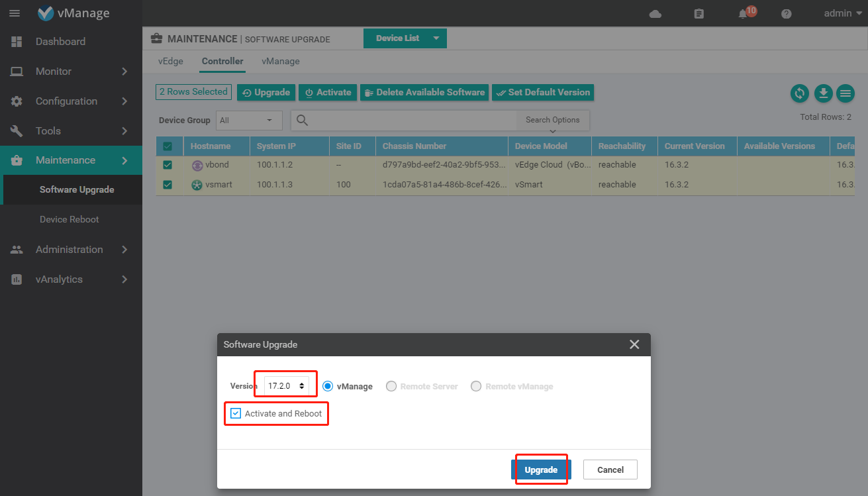Uncheck the vbond row checkbox
868x496 pixels.
[x=168, y=165]
